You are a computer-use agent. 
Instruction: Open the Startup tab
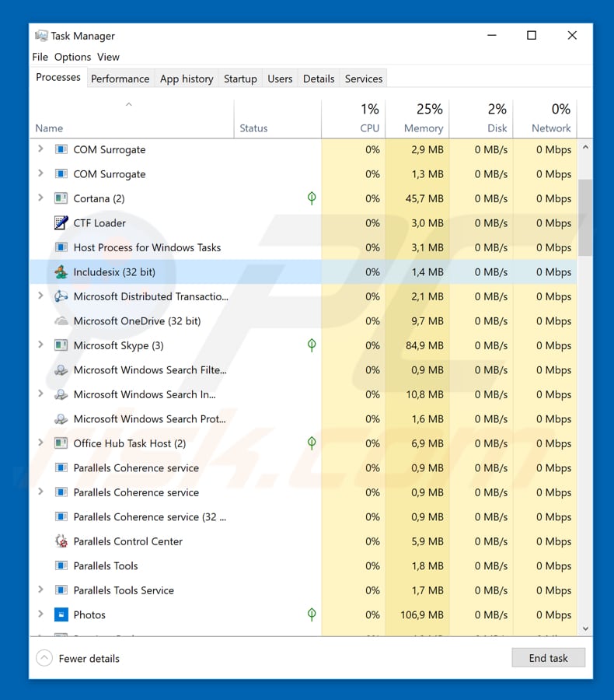tap(240, 79)
